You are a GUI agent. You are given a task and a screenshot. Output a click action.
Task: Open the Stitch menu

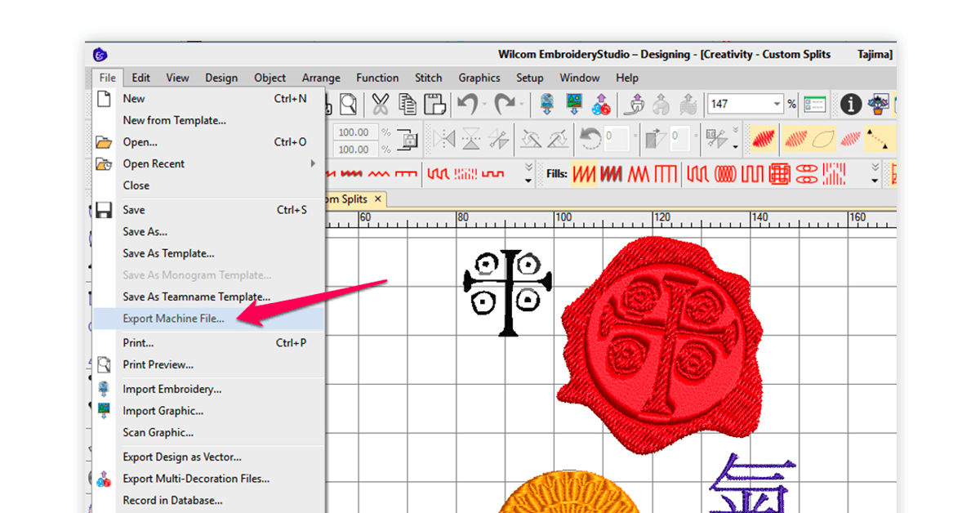[x=428, y=78]
